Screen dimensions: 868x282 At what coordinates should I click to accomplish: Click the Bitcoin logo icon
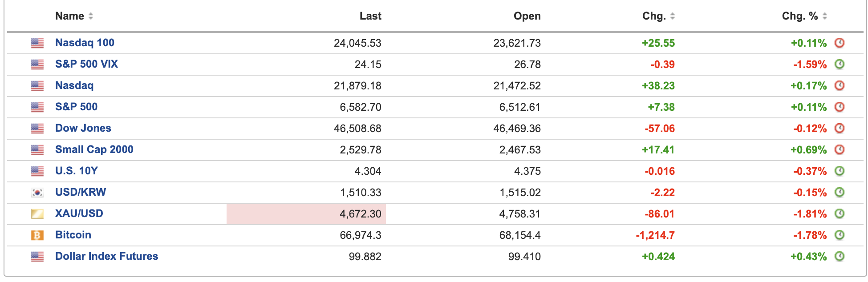coord(37,235)
